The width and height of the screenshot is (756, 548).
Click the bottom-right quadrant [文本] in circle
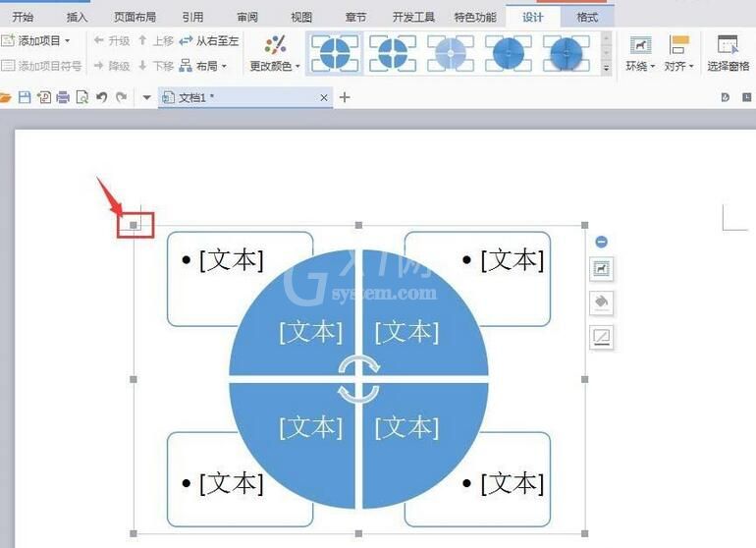(406, 427)
